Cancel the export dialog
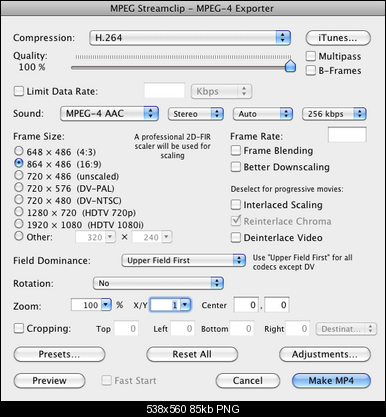This screenshot has height=417, width=386. click(248, 380)
